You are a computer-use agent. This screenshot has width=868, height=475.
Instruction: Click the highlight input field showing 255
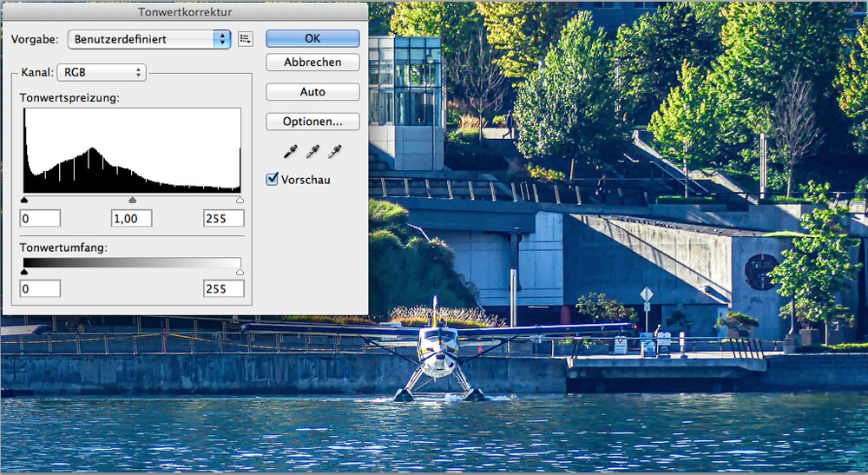[224, 218]
